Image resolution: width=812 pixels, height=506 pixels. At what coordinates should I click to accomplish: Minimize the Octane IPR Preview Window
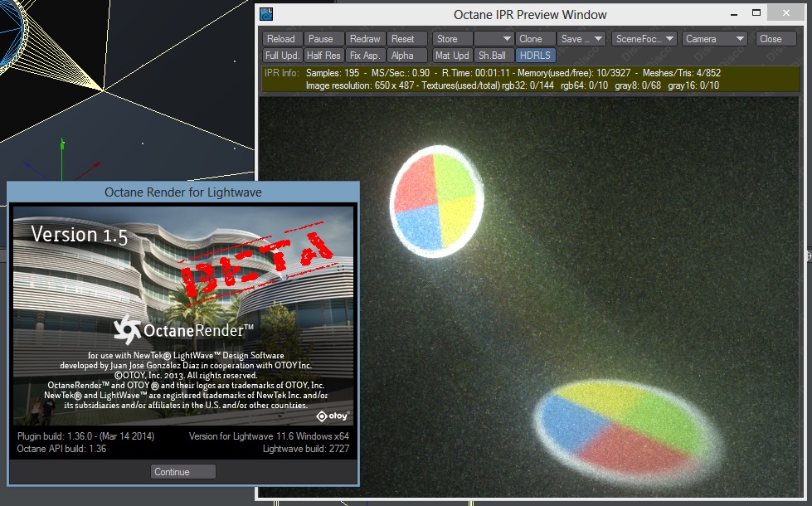(734, 14)
